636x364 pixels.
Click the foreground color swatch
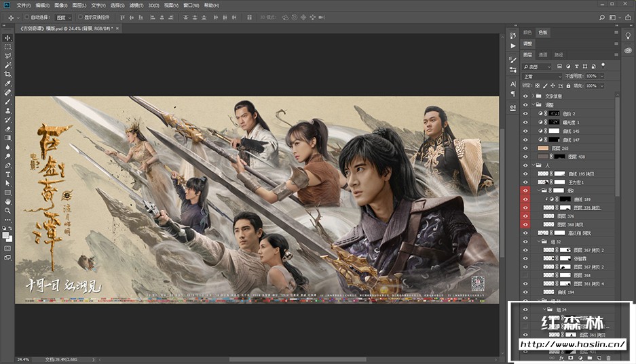pos(5,236)
